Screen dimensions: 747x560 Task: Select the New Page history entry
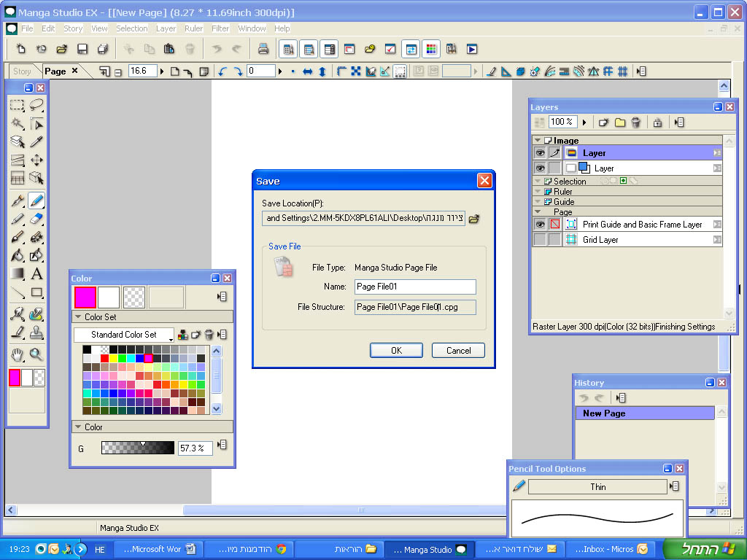[x=645, y=413]
